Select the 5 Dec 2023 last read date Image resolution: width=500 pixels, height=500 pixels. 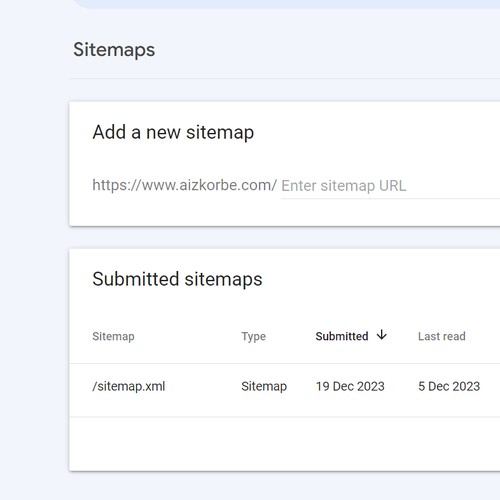click(449, 386)
